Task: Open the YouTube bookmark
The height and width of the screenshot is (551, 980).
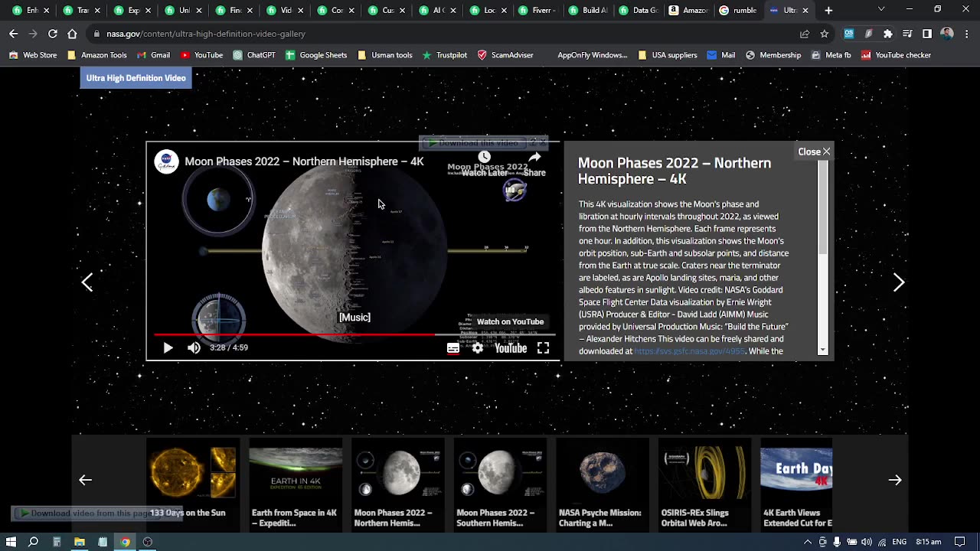Action: (x=201, y=55)
